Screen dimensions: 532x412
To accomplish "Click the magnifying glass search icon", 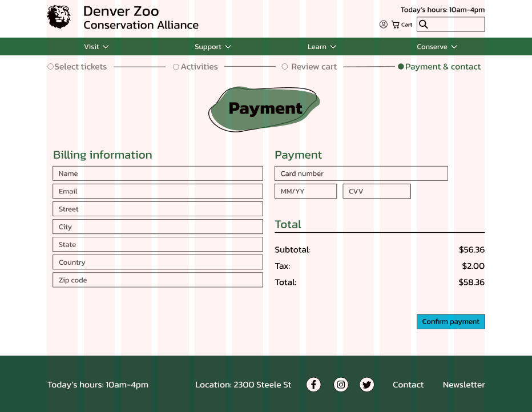I will (x=424, y=25).
